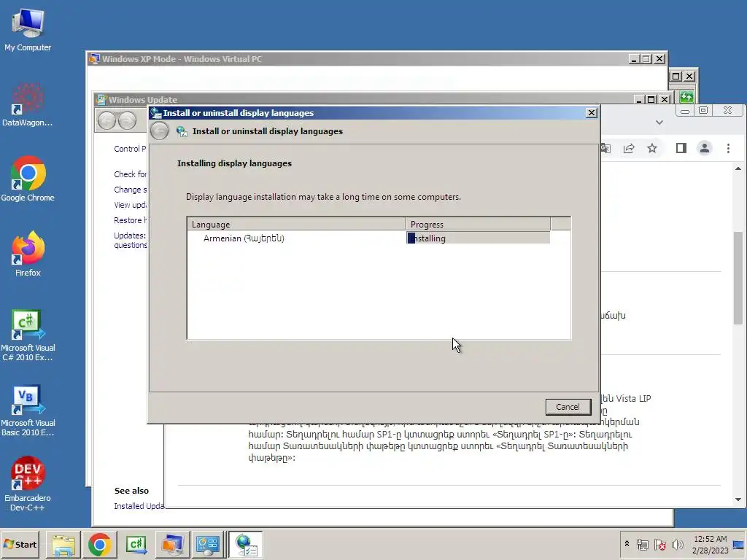Click the Progress column header
747x560 pixels.
click(478, 225)
